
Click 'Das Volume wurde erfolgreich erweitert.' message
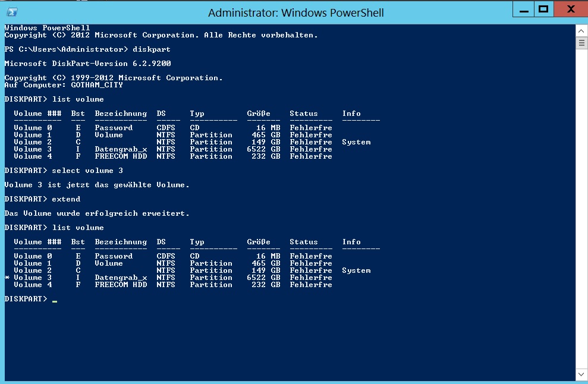[97, 213]
